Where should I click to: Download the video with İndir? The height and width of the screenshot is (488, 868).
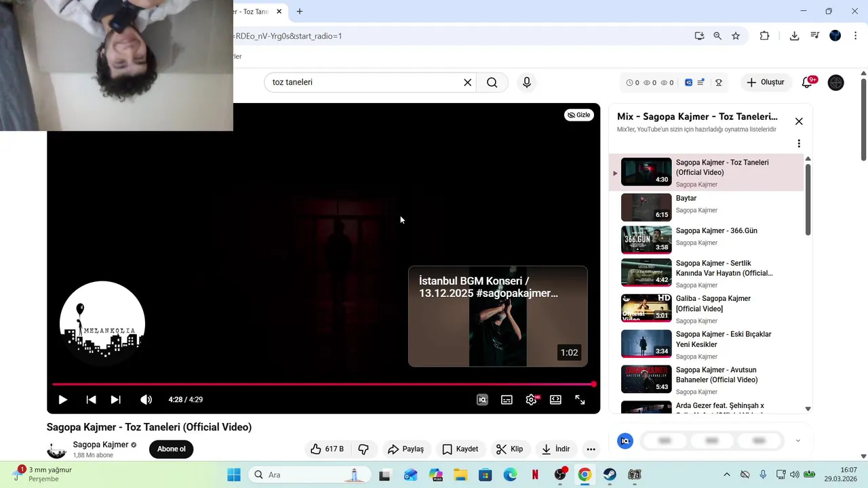[x=555, y=449]
